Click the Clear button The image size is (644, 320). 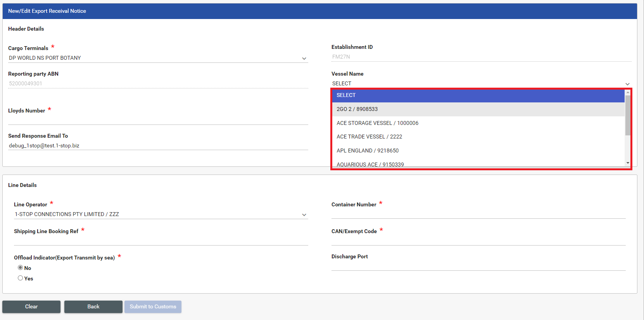tap(31, 307)
